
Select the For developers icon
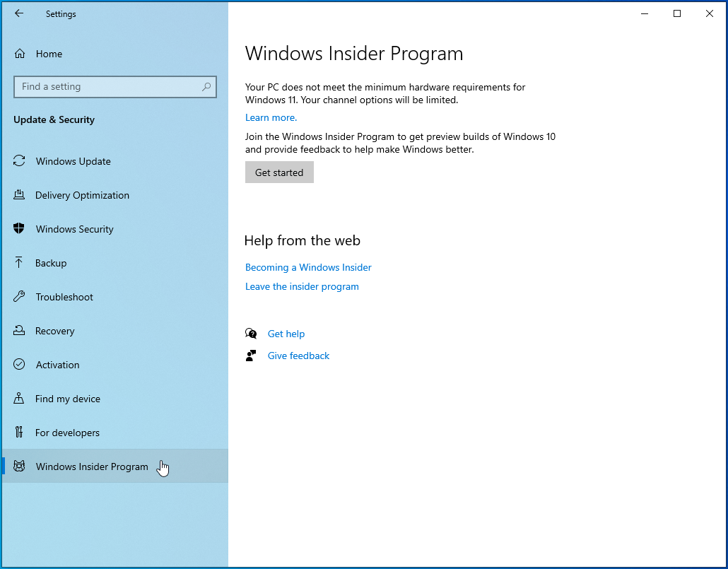[20, 433]
